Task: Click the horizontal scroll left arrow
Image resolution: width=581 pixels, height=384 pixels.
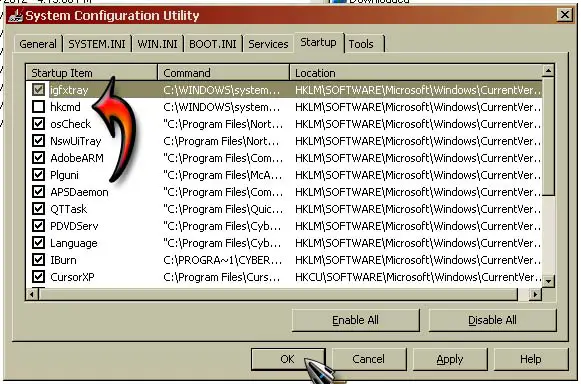Action: 32,294
